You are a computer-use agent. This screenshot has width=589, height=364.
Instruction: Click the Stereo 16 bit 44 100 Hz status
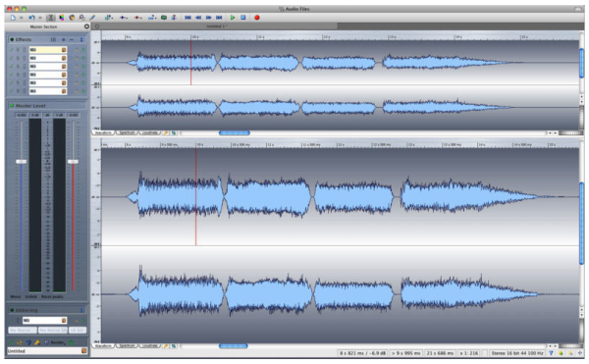coord(517,353)
